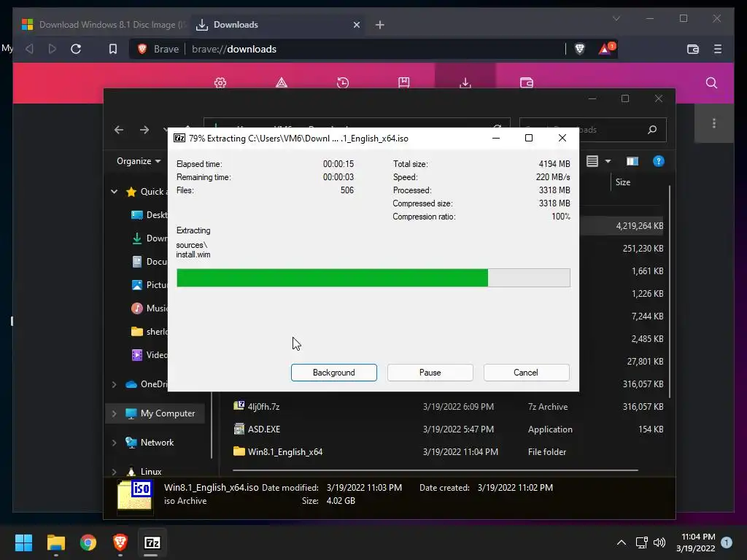Reload the Brave page
This screenshot has height=560, width=747.
click(x=76, y=49)
